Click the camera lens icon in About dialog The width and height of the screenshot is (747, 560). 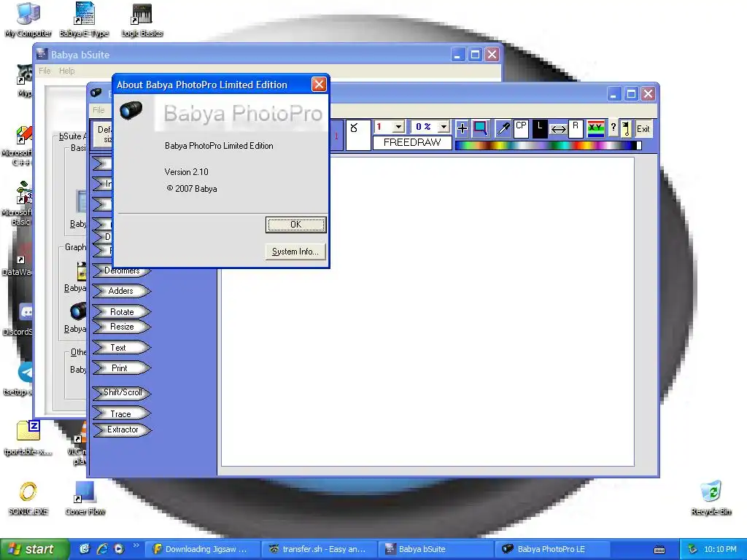[131, 110]
